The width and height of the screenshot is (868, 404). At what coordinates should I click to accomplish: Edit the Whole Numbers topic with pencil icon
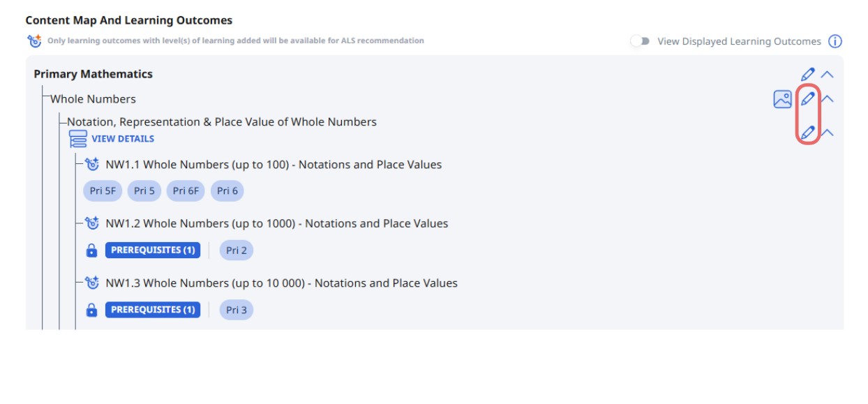pyautogui.click(x=807, y=98)
